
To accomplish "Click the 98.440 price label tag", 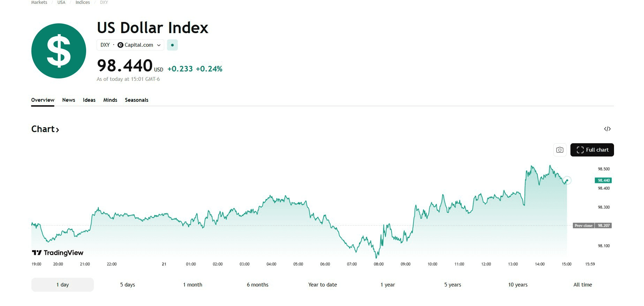I will 603,180.
